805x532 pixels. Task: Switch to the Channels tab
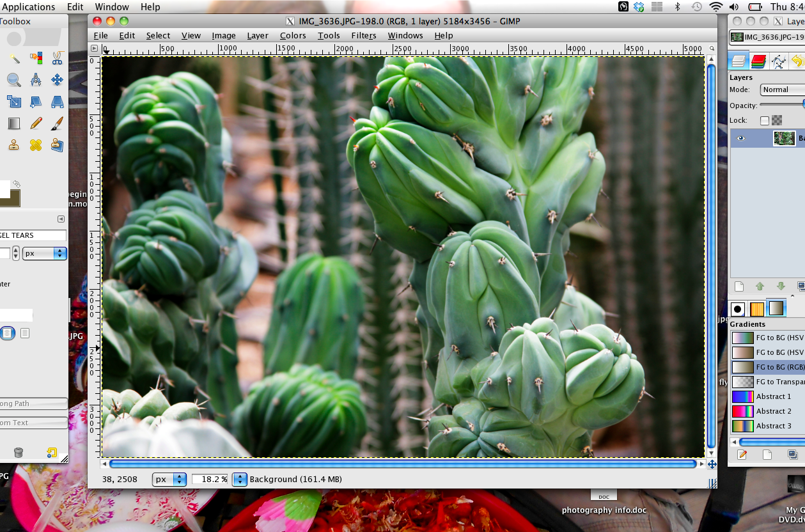[x=758, y=61]
